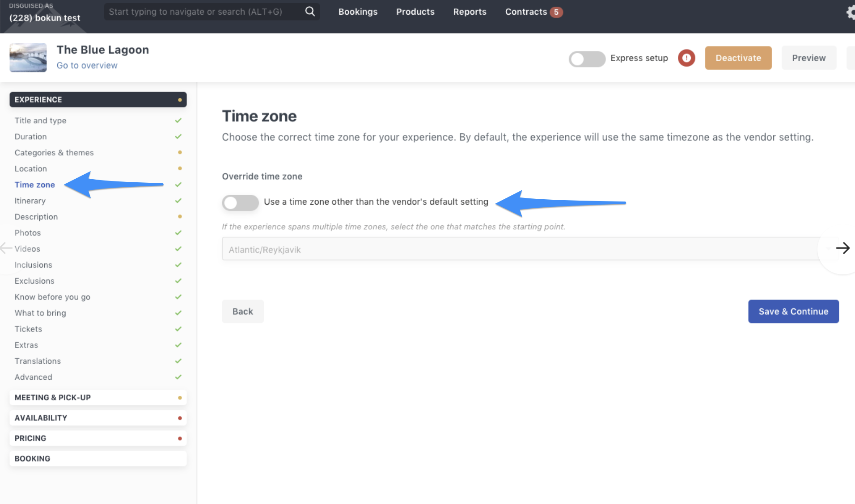Open the Products menu
This screenshot has width=855, height=504.
(x=415, y=12)
